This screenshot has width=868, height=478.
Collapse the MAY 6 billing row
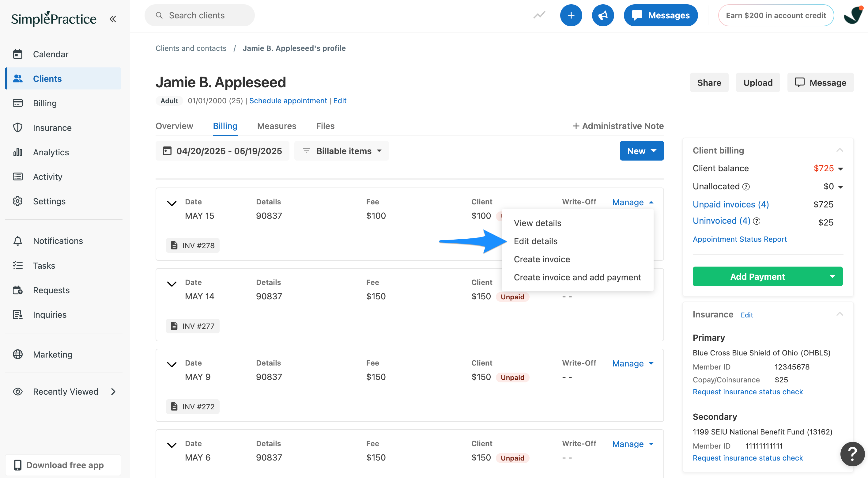(172, 445)
